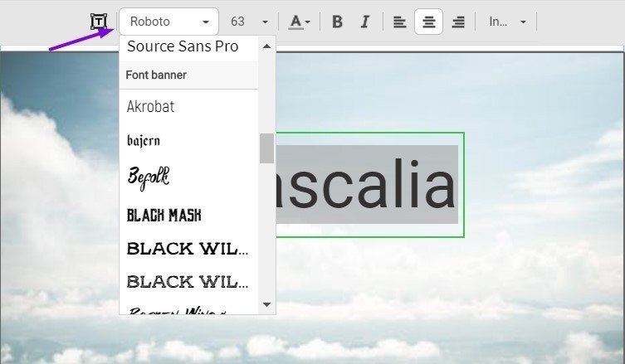Select center text alignment
The height and width of the screenshot is (364, 625).
tap(428, 22)
